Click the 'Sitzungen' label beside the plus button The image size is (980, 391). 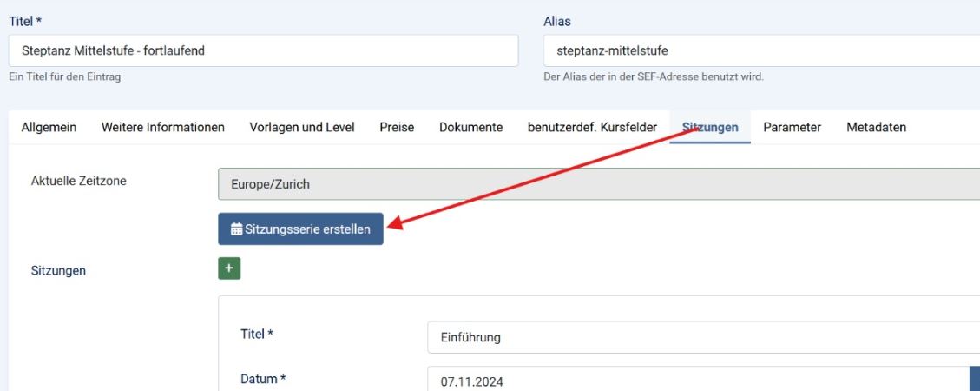(59, 271)
